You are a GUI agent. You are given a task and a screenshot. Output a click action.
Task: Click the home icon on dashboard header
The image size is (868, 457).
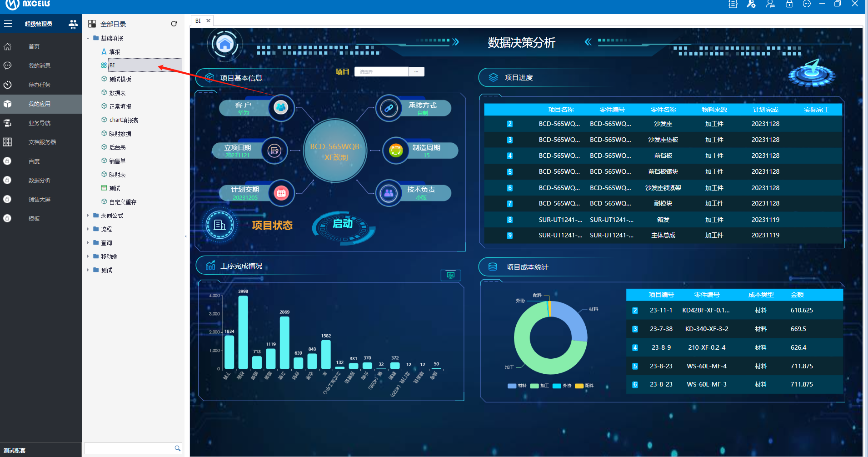[225, 44]
